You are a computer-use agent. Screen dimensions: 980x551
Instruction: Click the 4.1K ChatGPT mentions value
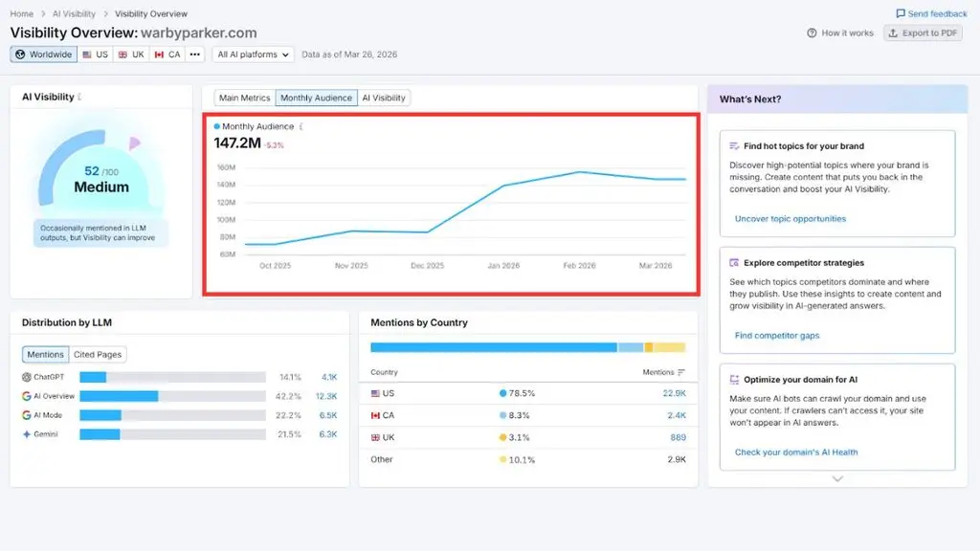coord(329,377)
